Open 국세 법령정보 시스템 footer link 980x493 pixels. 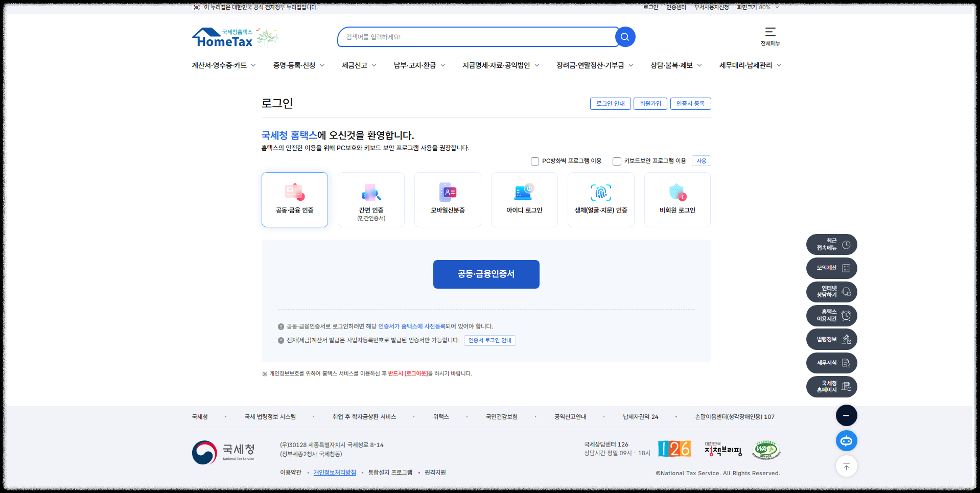[x=270, y=417]
